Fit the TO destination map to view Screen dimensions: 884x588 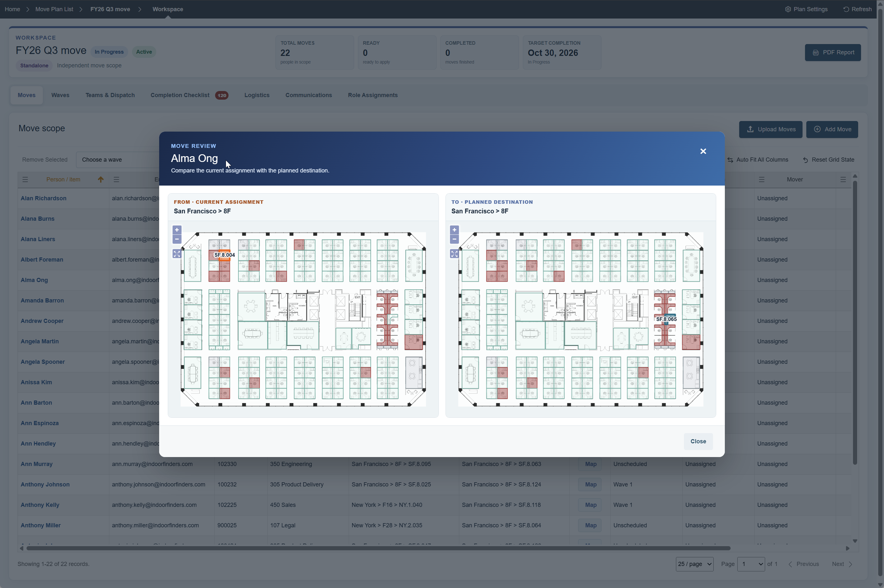454,254
